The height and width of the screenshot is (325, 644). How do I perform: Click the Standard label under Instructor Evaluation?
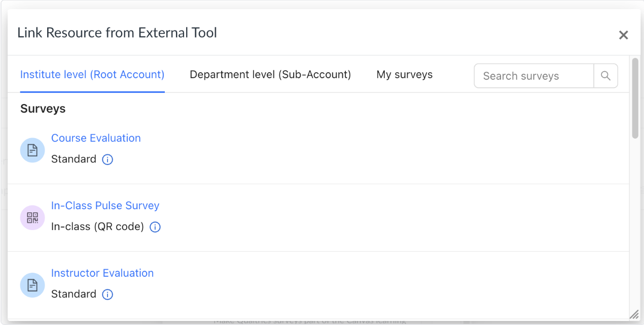pyautogui.click(x=74, y=294)
